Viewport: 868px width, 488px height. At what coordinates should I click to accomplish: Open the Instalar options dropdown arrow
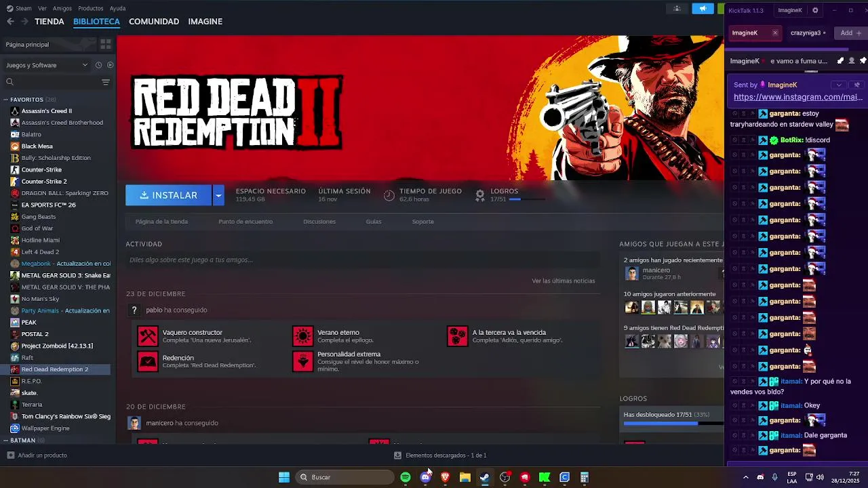tap(218, 195)
